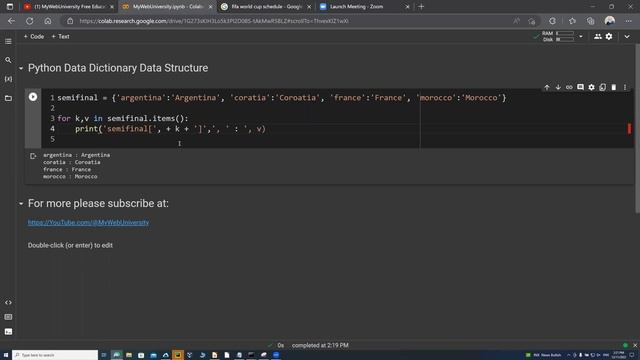Close the Colab status bar with X
The width and height of the screenshot is (640, 360).
click(635, 345)
